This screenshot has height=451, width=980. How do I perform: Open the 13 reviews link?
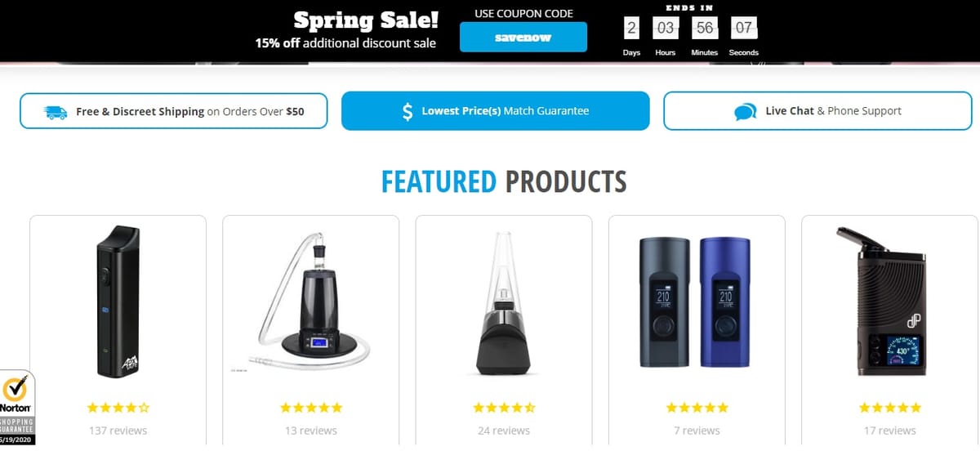(x=311, y=431)
